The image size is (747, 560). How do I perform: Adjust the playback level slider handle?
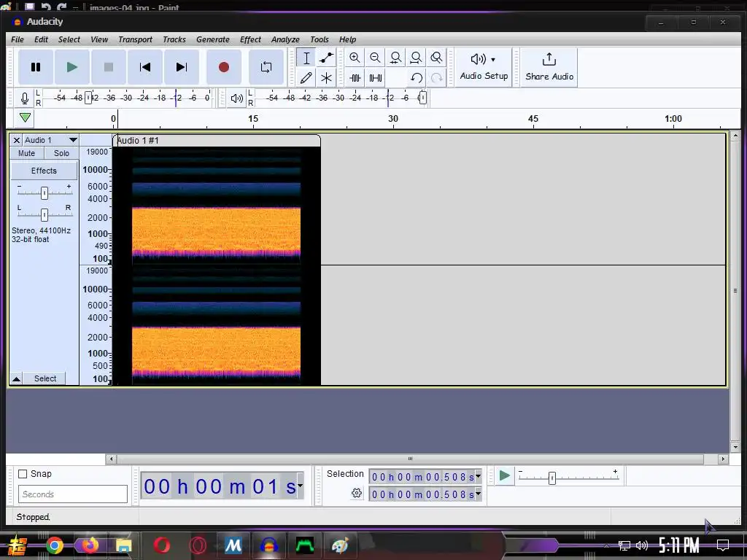(422, 98)
